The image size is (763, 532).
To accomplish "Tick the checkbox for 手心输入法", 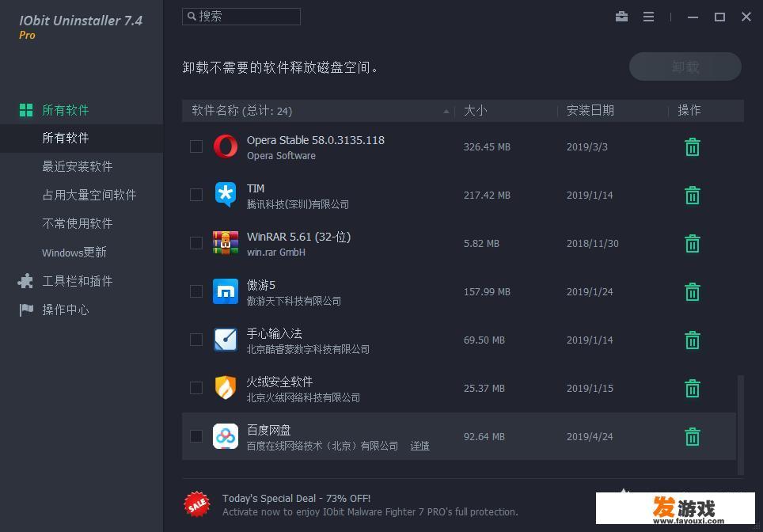I will point(196,340).
